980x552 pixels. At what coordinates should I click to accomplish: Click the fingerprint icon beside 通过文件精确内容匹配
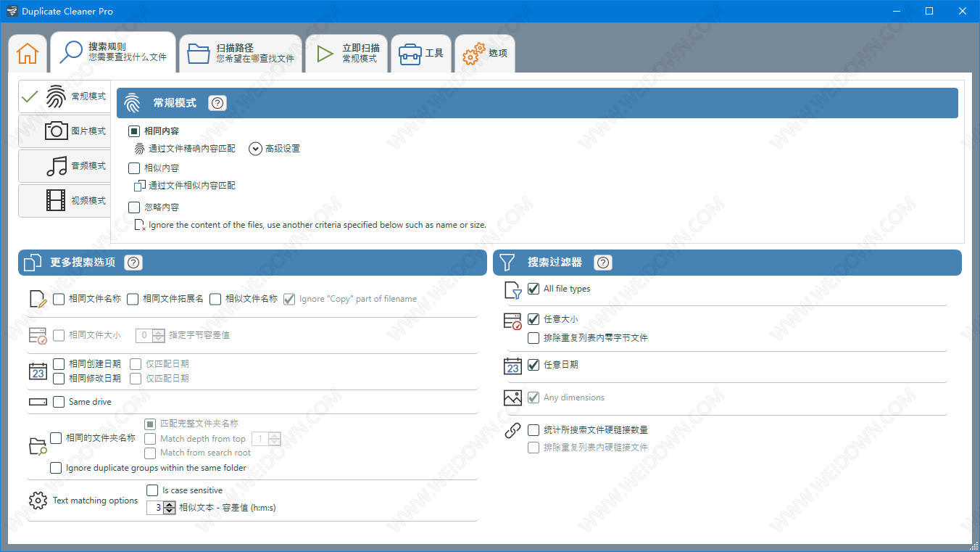point(139,149)
